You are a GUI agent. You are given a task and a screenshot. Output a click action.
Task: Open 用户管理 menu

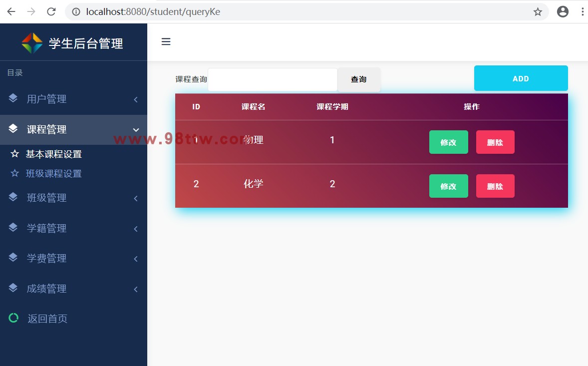[73, 99]
